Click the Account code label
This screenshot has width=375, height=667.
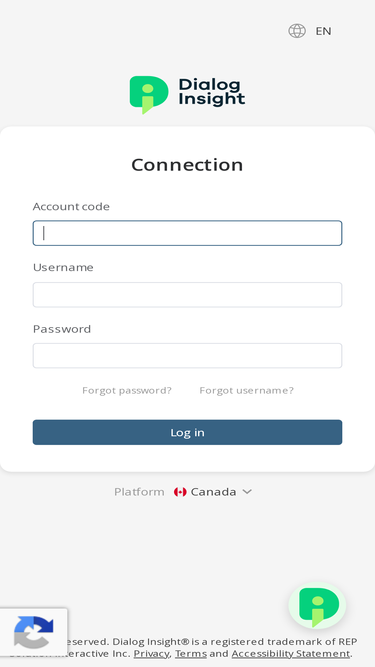tap(71, 206)
